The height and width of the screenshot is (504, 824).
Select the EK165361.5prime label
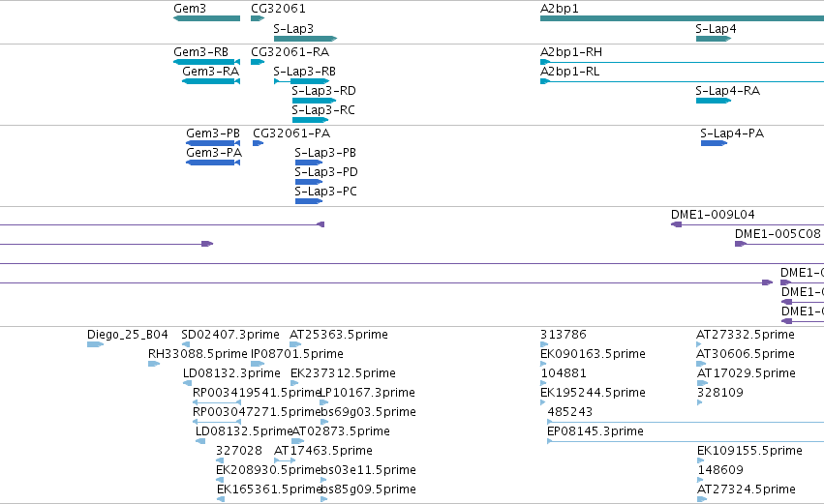[269, 489]
